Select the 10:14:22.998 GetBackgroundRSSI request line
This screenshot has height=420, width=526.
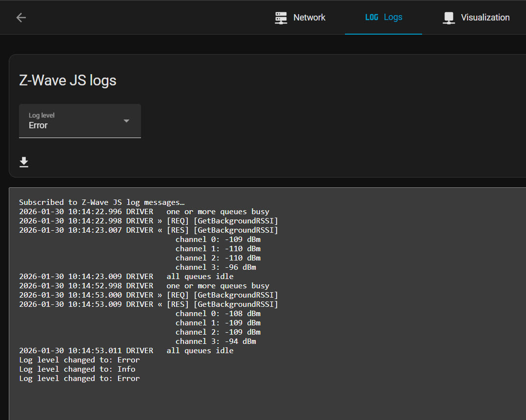[148, 221]
